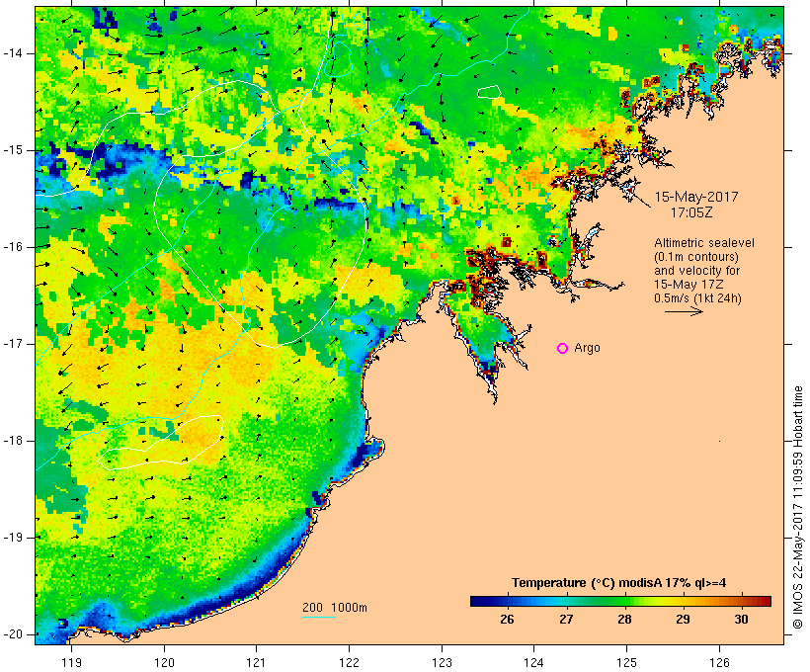Click the 121 longitude axis label
The image size is (810, 672).
tap(256, 663)
